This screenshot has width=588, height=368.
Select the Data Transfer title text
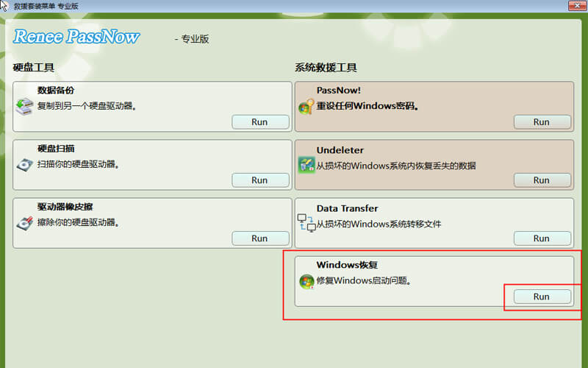(347, 208)
